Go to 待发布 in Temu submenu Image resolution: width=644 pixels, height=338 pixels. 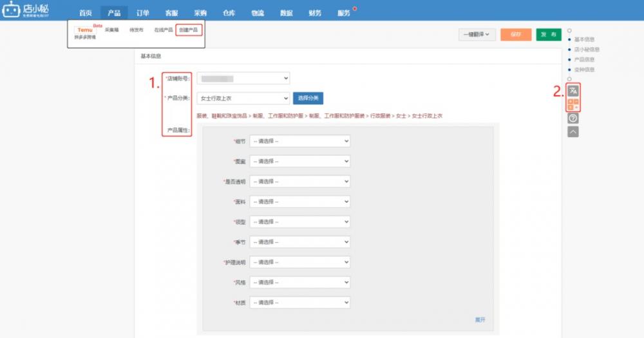point(137,30)
